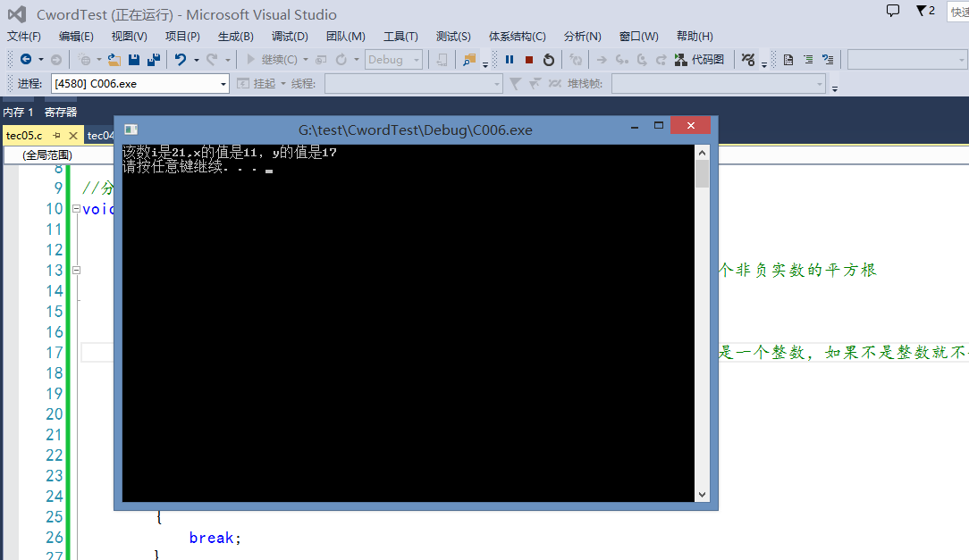Open the 代码图 code map button
This screenshot has height=560, width=969.
(x=699, y=59)
